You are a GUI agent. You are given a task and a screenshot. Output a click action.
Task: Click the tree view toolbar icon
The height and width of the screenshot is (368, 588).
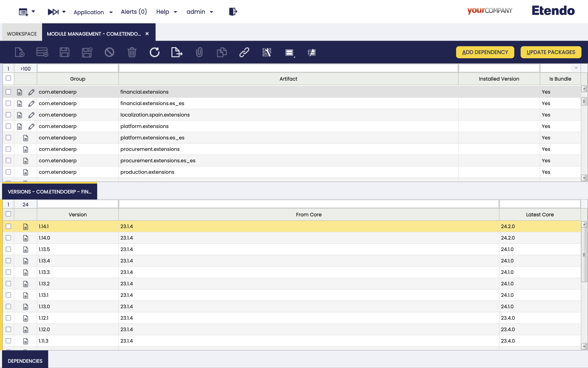(x=312, y=52)
